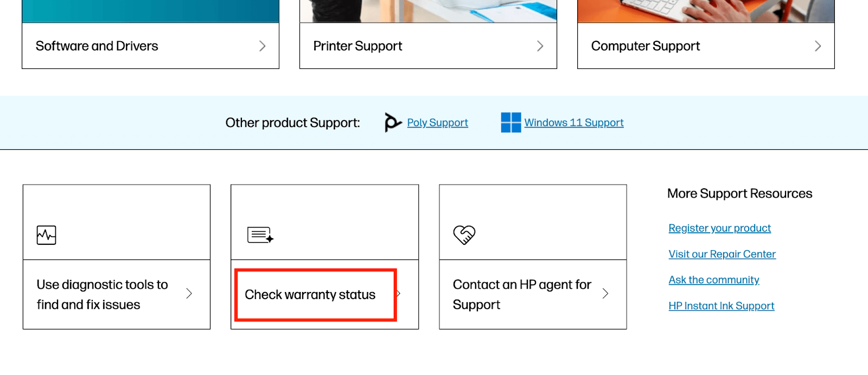
Task: Open HP Instant Ink Support
Action: point(721,306)
